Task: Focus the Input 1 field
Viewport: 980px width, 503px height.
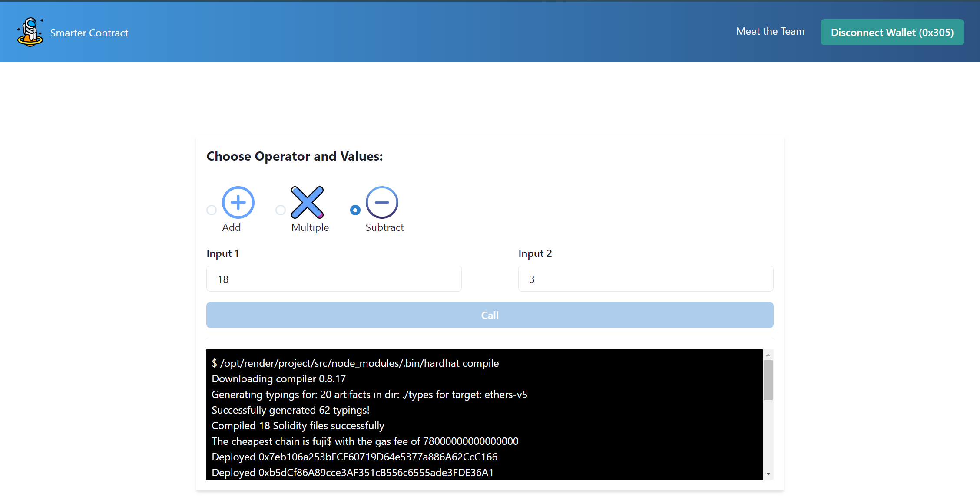Action: (x=334, y=279)
